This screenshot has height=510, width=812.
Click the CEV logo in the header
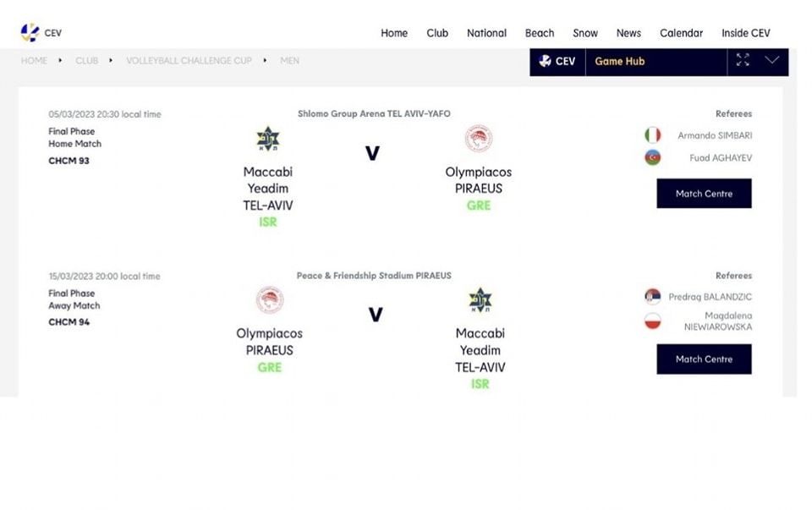click(41, 33)
